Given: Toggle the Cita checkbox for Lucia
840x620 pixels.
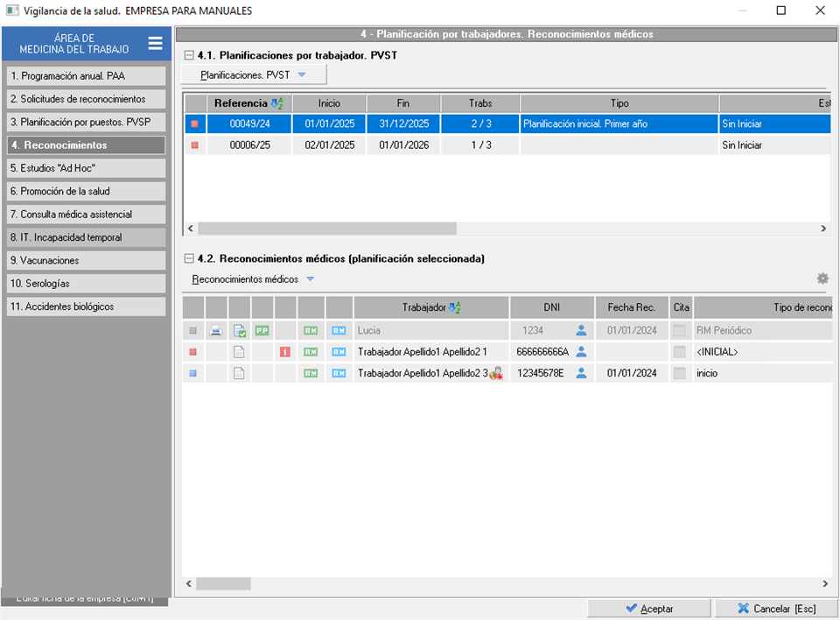Looking at the screenshot, I should point(679,330).
